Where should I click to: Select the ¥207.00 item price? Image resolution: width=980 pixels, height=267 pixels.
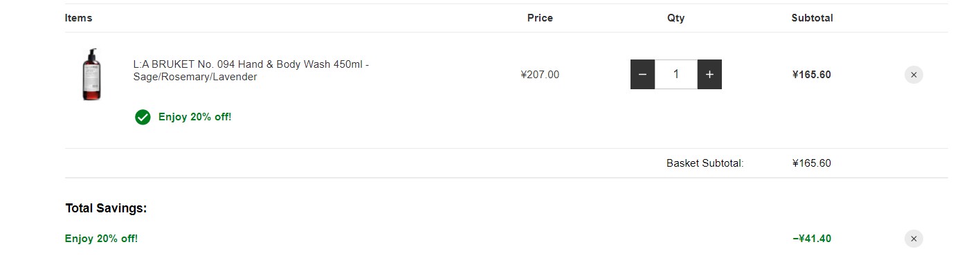point(540,75)
